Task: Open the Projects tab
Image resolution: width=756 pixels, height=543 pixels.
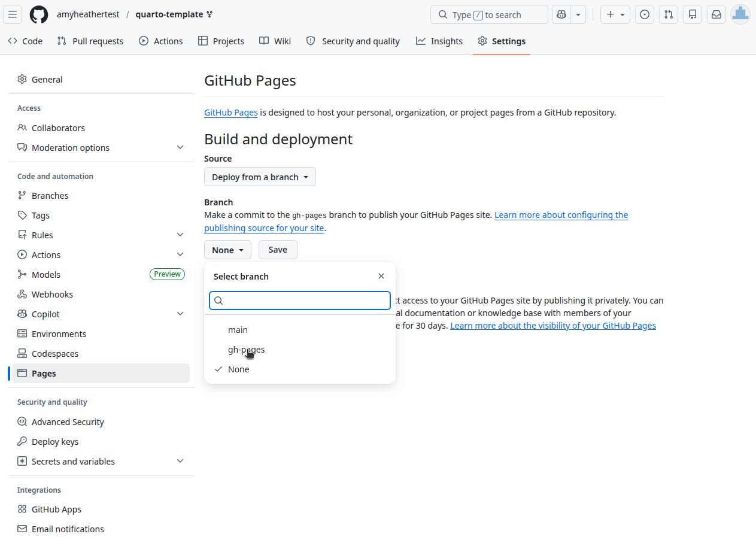Action: click(x=221, y=41)
